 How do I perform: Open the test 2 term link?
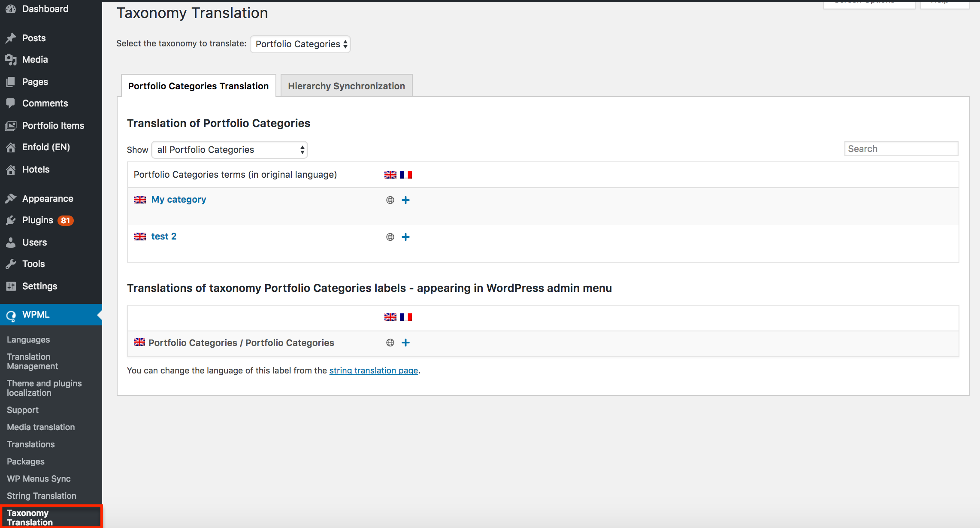pyautogui.click(x=164, y=237)
